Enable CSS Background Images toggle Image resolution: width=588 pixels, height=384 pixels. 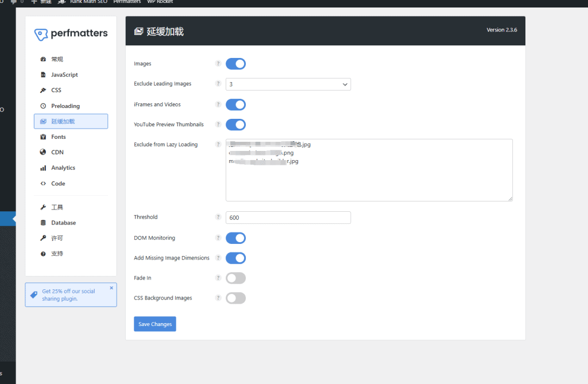click(x=235, y=298)
